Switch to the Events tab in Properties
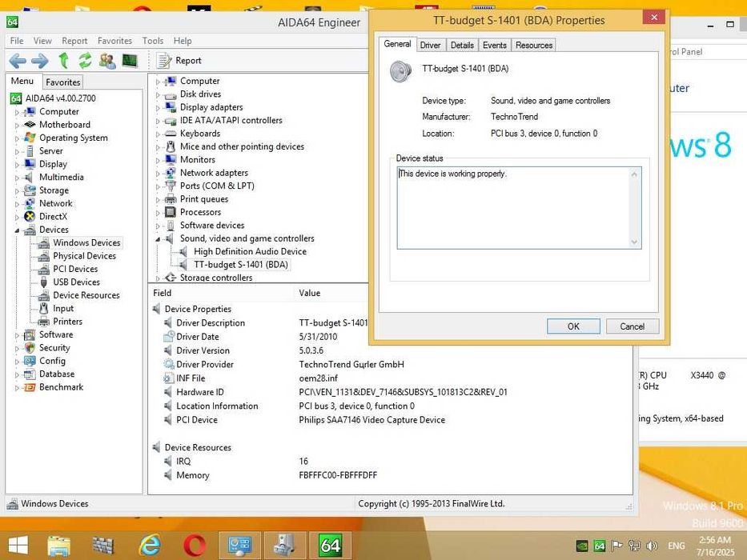 (495, 46)
